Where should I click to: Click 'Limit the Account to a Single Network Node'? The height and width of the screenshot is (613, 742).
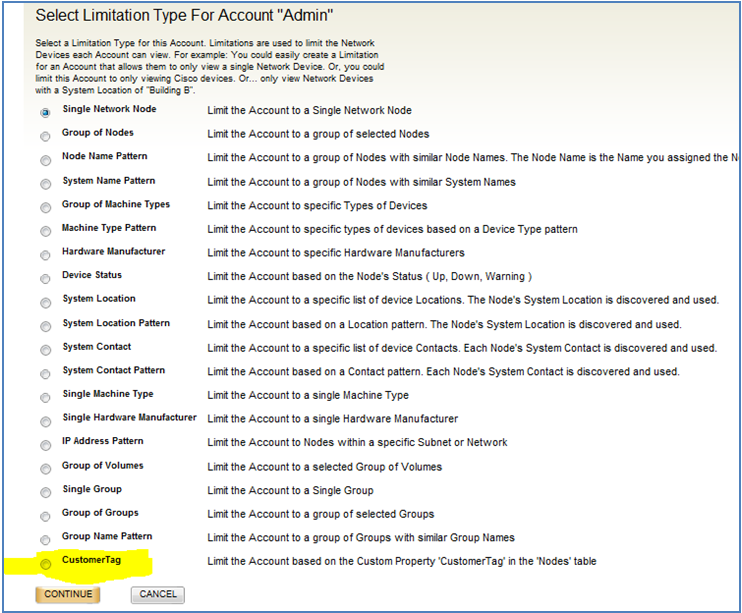(309, 110)
